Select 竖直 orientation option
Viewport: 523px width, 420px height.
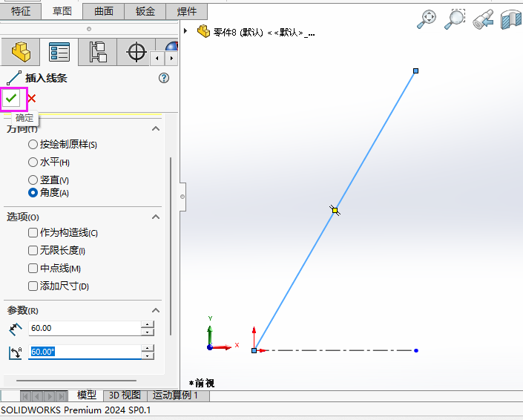pos(33,180)
